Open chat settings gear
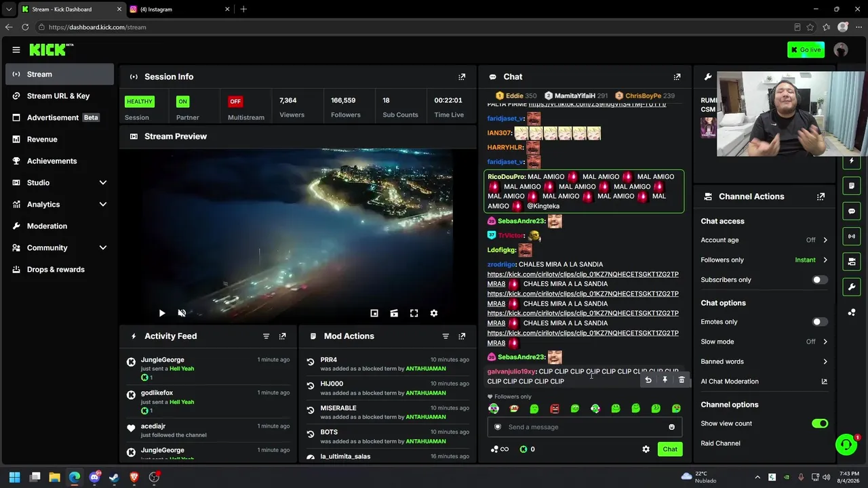 coord(646,449)
